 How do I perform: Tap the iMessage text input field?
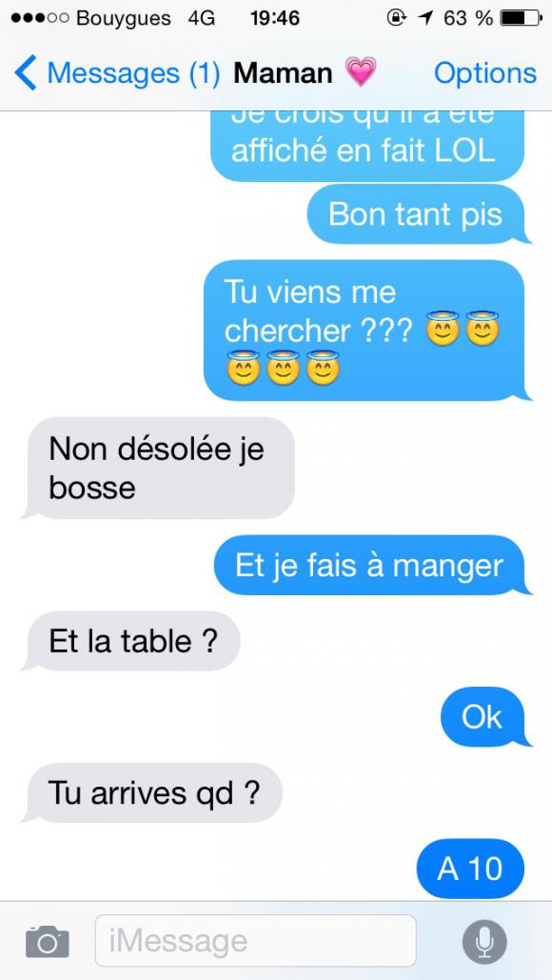[x=255, y=941]
